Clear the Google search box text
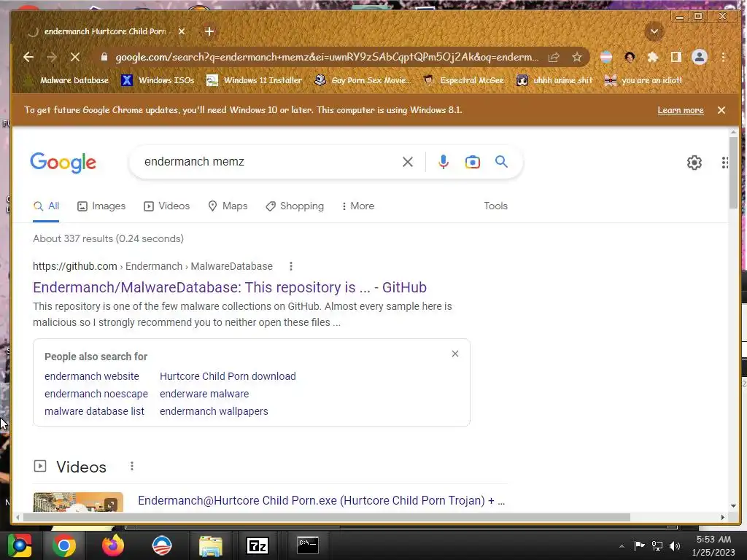The width and height of the screenshot is (747, 560). pos(407,162)
